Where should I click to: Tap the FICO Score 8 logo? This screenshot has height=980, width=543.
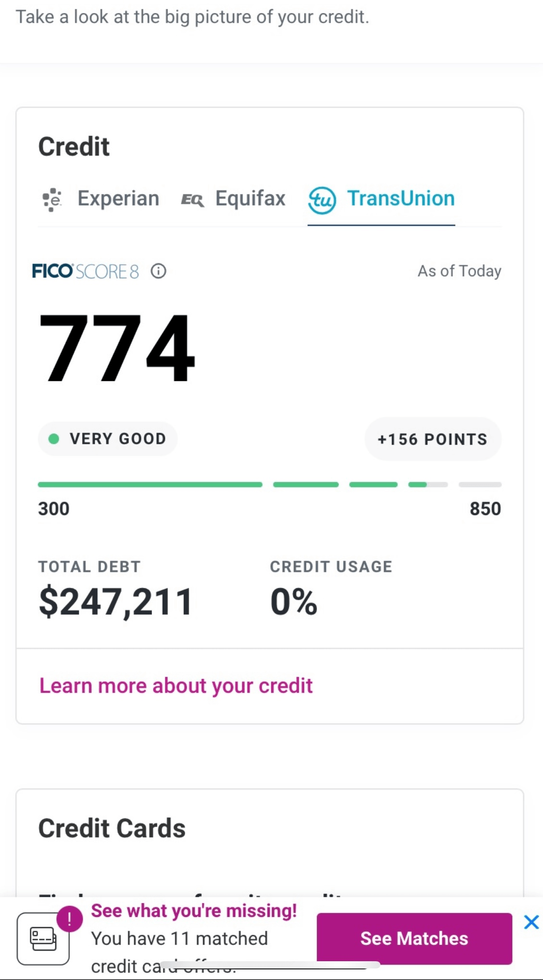pos(86,271)
